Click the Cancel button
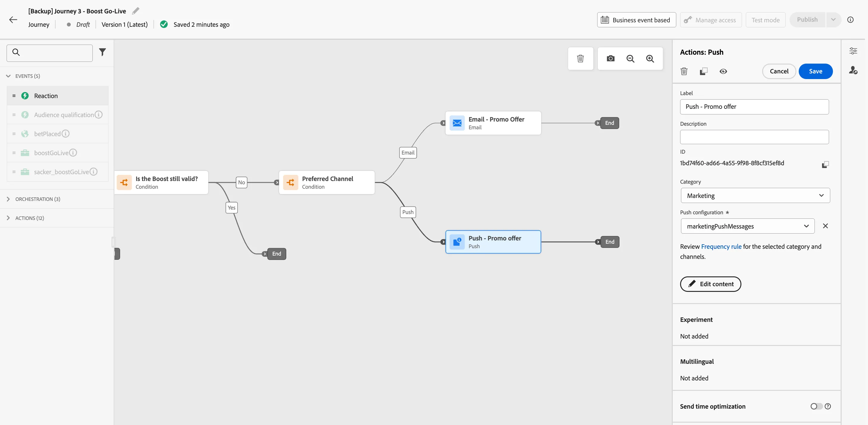This screenshot has height=425, width=868. click(779, 71)
